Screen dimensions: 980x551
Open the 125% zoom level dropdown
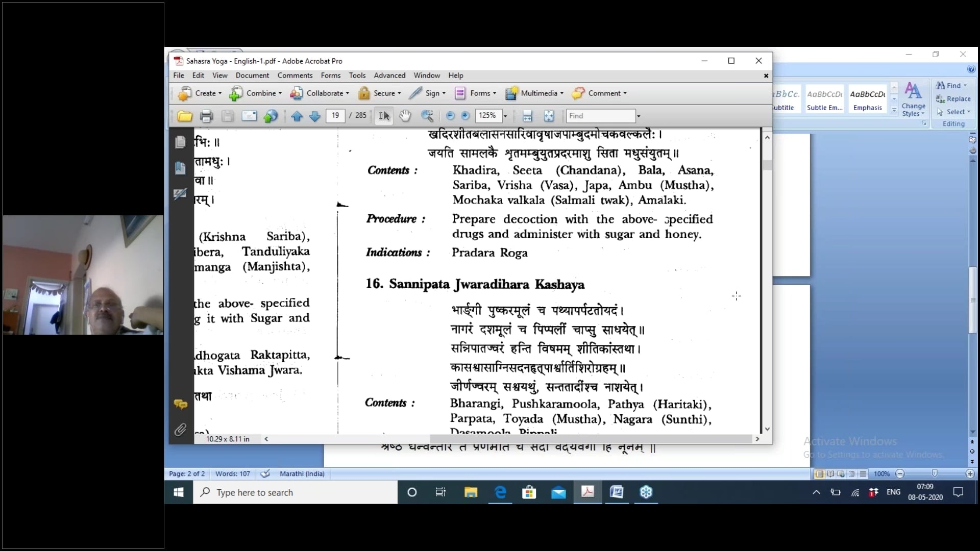tap(505, 116)
